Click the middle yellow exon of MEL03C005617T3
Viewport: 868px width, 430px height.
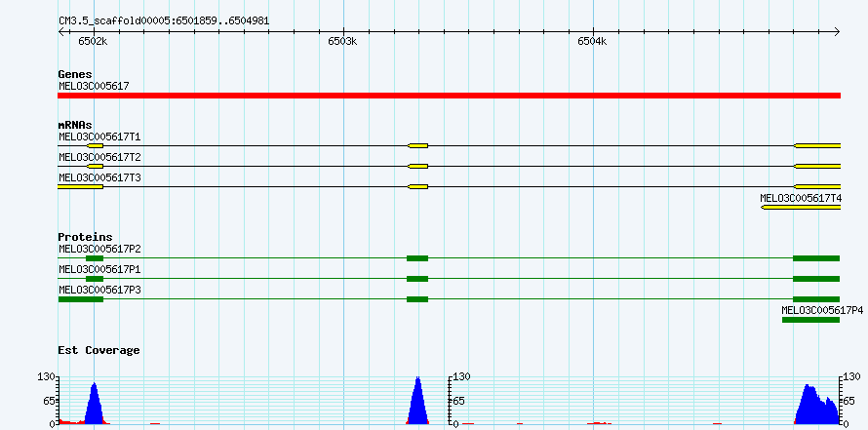coord(418,186)
